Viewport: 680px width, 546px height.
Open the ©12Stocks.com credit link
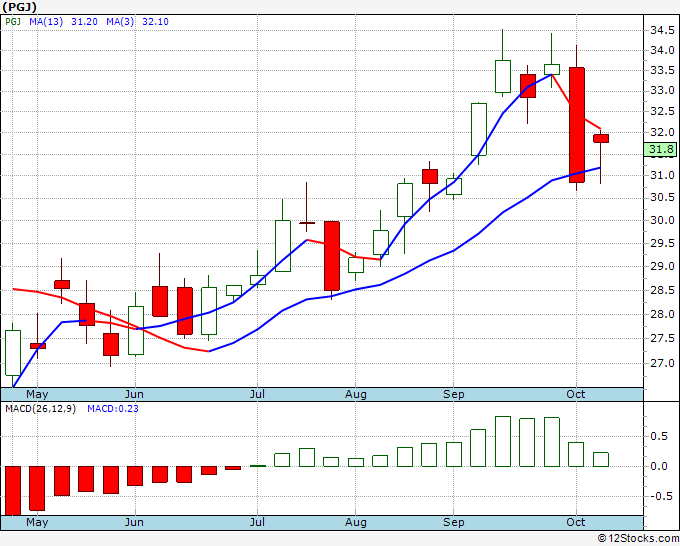pos(638,539)
